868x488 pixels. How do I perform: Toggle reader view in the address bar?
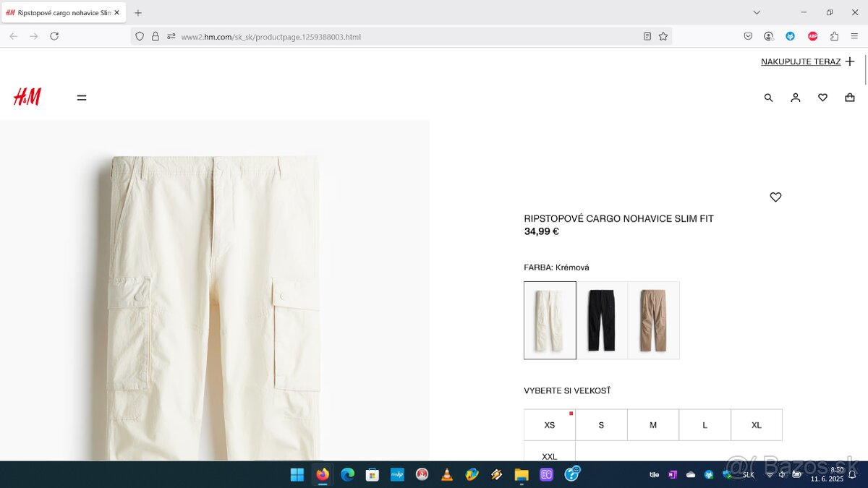[647, 35]
